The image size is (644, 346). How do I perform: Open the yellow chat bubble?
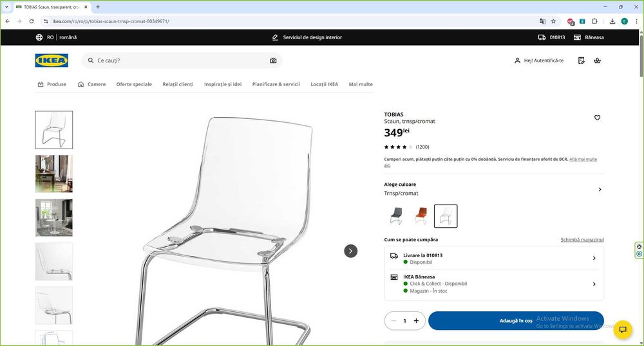click(x=623, y=330)
